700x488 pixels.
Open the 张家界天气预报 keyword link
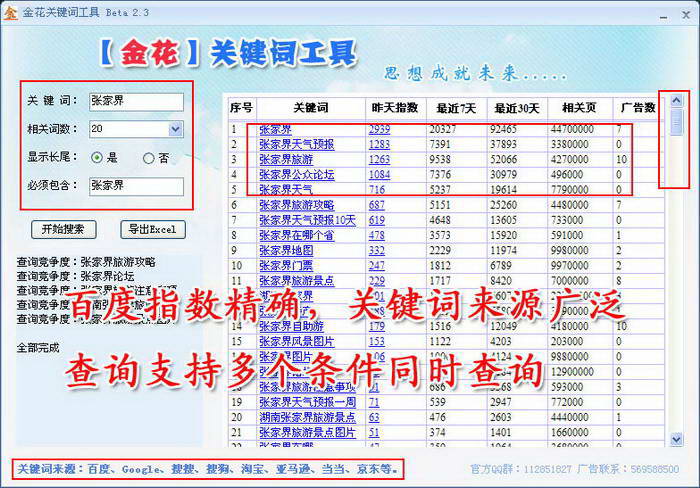coord(296,144)
